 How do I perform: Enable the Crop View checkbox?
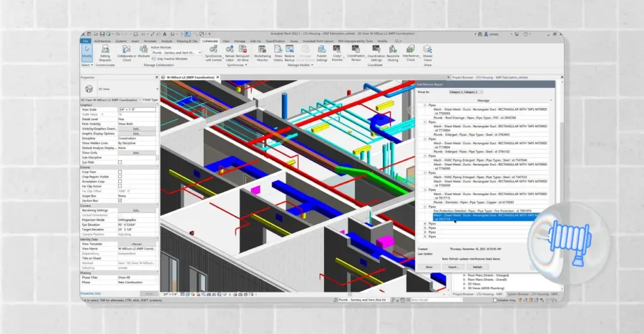tap(120, 172)
